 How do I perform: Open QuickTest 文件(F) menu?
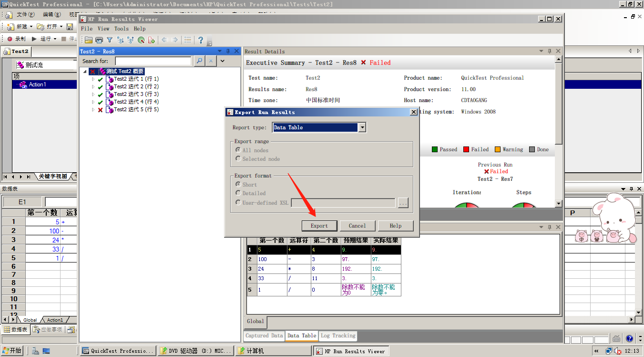[26, 15]
